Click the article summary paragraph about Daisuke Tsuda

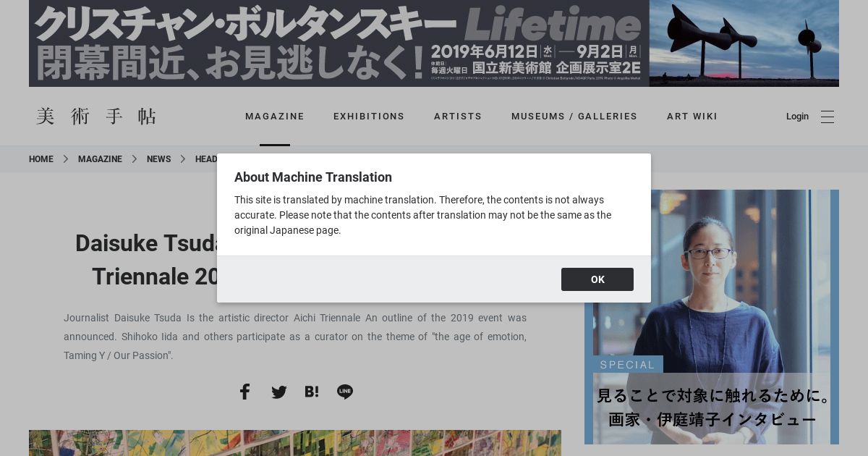pos(295,337)
